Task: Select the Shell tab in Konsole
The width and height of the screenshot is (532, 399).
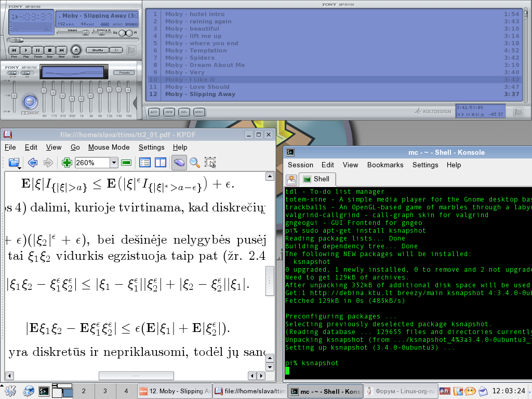Action: 317,179
